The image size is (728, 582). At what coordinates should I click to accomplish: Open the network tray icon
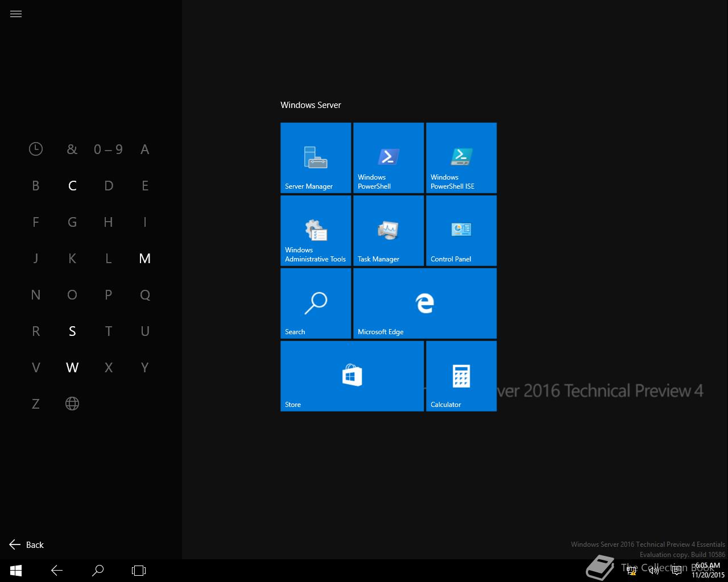click(631, 571)
